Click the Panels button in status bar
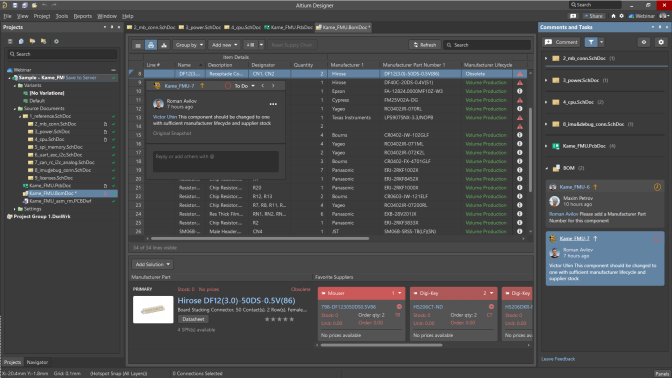The width and height of the screenshot is (672, 378). (662, 374)
